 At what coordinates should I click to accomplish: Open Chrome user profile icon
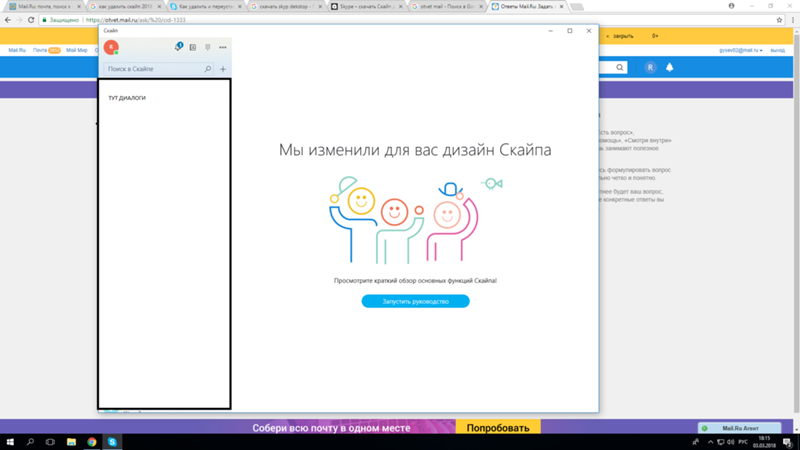coord(731,6)
